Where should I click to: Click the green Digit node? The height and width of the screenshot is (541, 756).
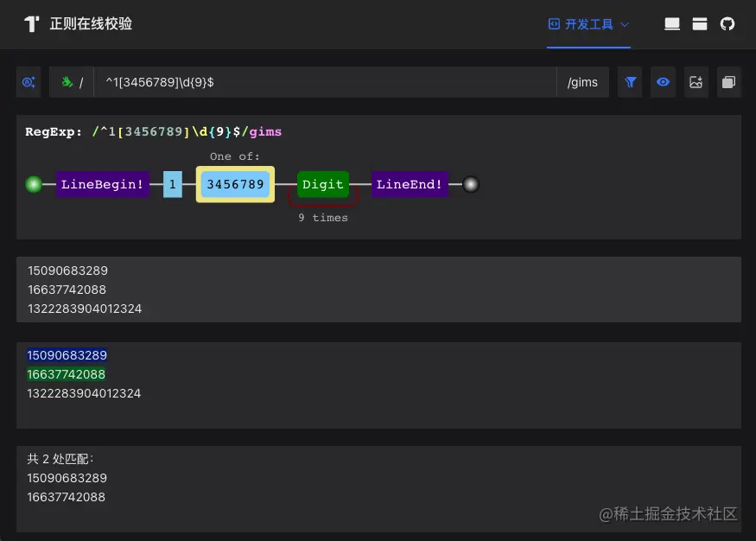click(323, 184)
